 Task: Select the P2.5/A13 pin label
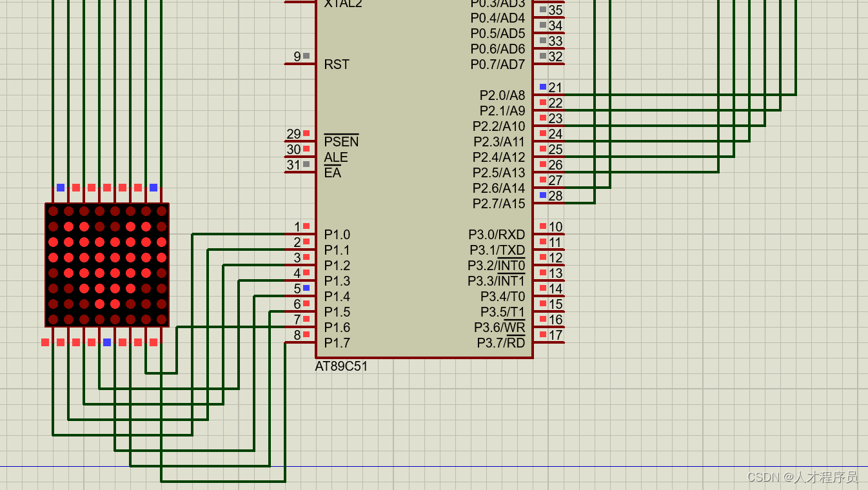coord(499,173)
